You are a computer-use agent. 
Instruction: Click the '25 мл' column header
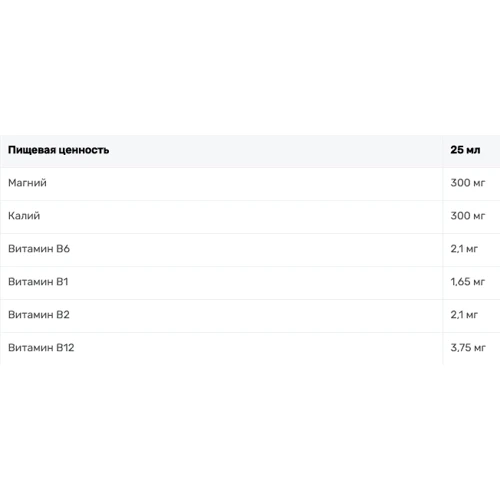coord(465,150)
